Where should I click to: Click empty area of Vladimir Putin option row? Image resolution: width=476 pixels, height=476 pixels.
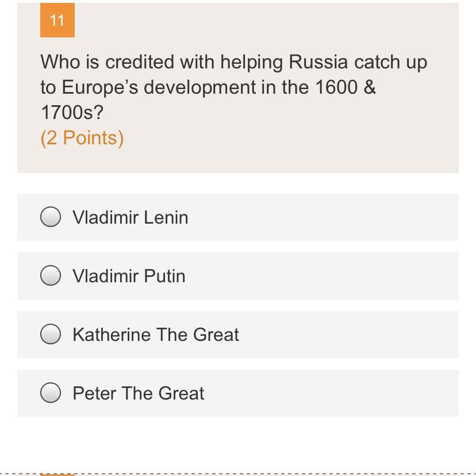click(322, 276)
